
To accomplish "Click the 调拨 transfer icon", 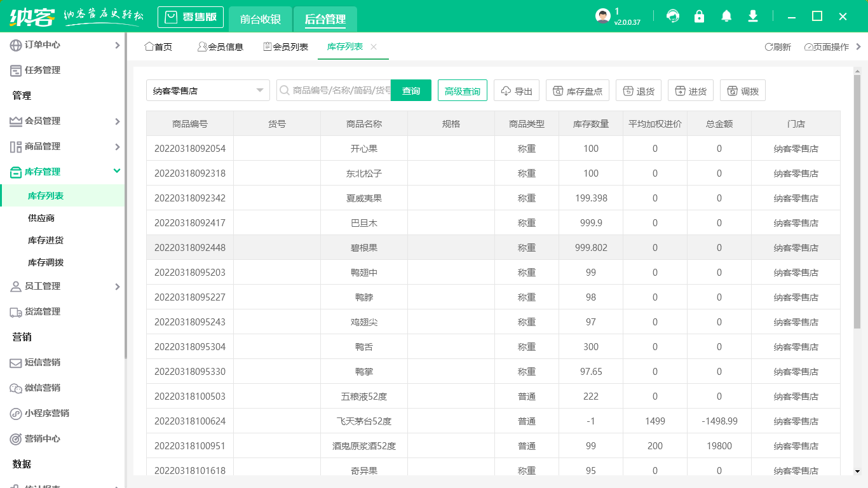I will (742, 90).
